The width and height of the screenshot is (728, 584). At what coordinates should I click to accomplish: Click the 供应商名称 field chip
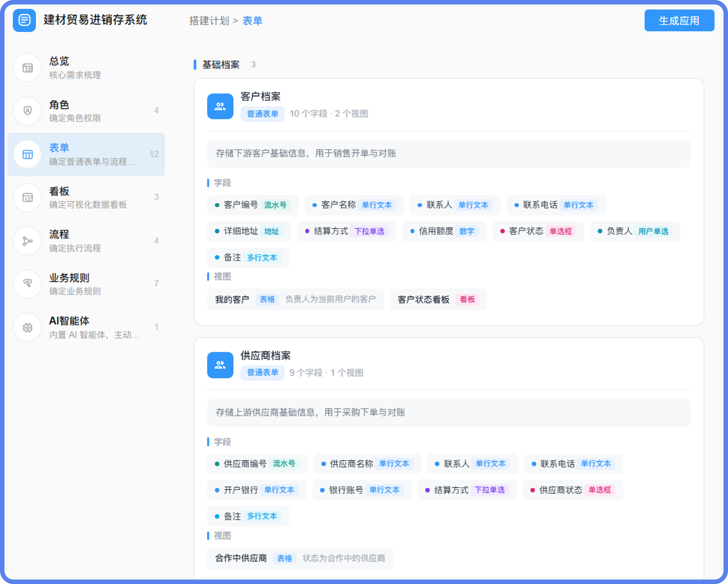(367, 463)
